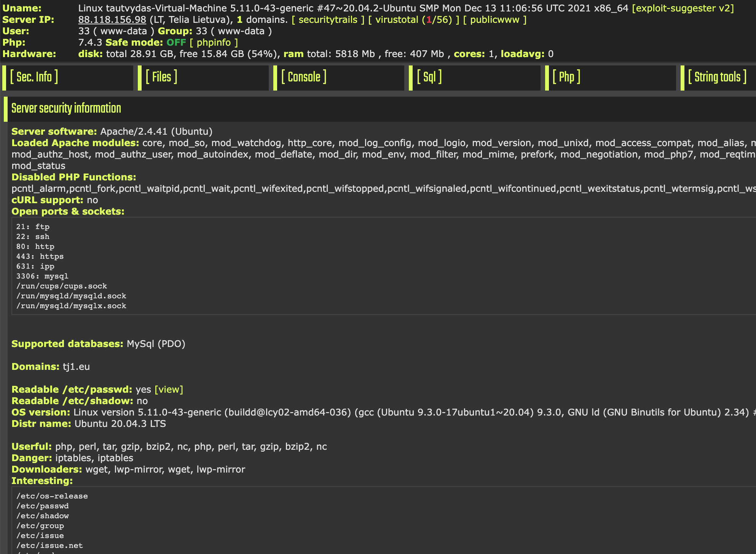Click the /etc/shadow entry in Interesting list
Screen dimensions: 756x554
coord(43,516)
